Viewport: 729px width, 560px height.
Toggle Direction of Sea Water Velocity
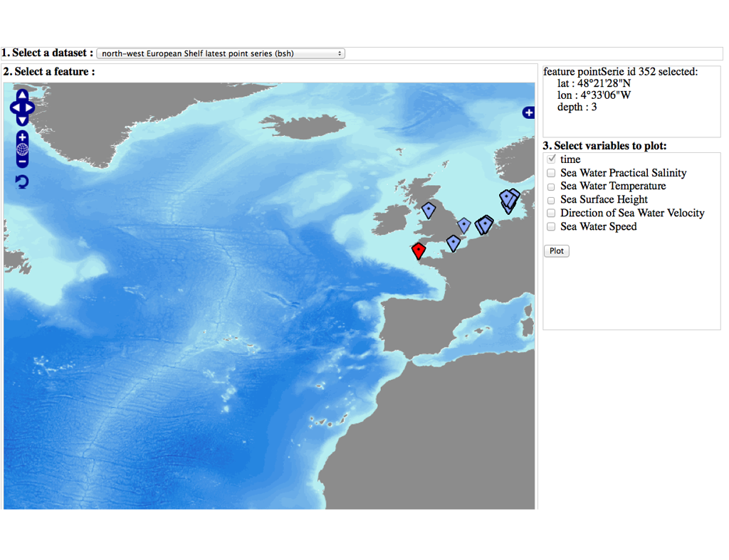[x=551, y=213]
